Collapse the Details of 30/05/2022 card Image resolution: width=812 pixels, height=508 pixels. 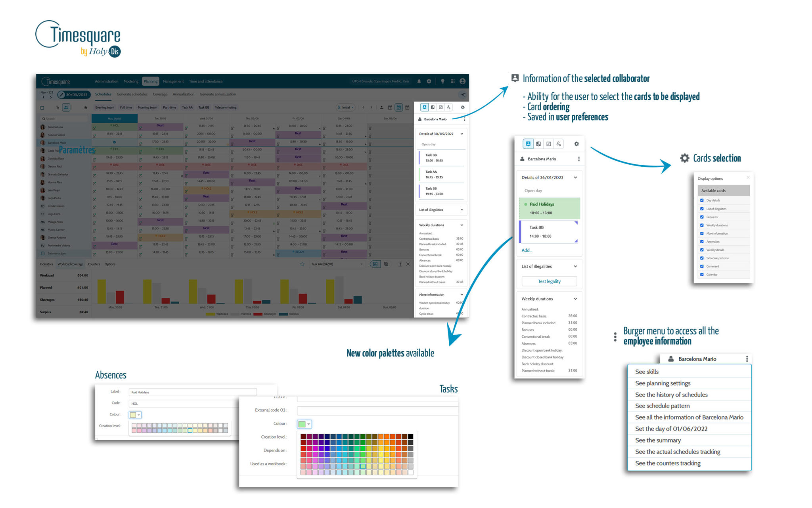click(x=462, y=134)
